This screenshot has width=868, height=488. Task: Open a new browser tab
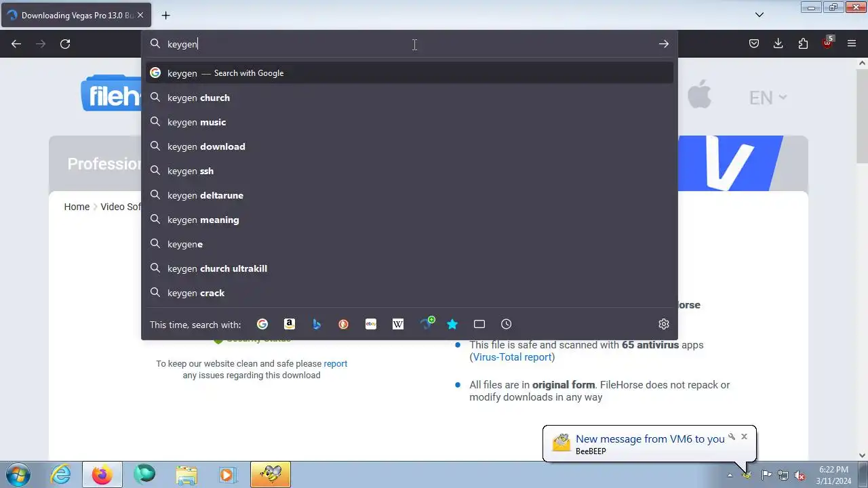[165, 15]
